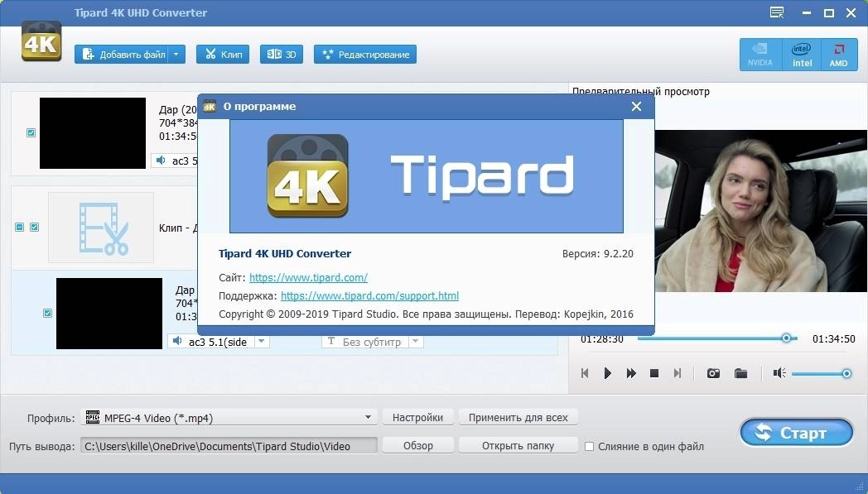Open the feedback menu icon in title bar
Screen dimensions: 868x494
point(777,12)
